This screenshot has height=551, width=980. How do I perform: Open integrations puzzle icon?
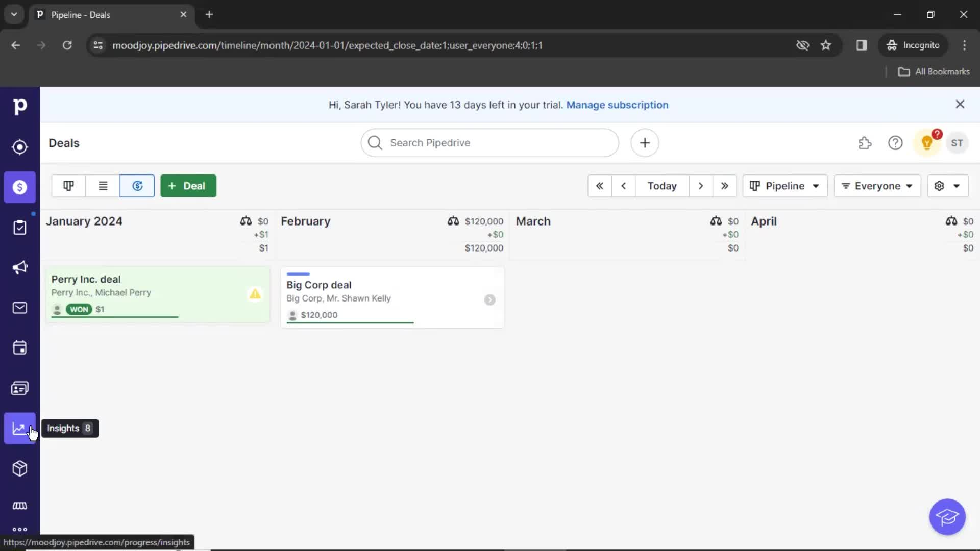[x=865, y=143]
